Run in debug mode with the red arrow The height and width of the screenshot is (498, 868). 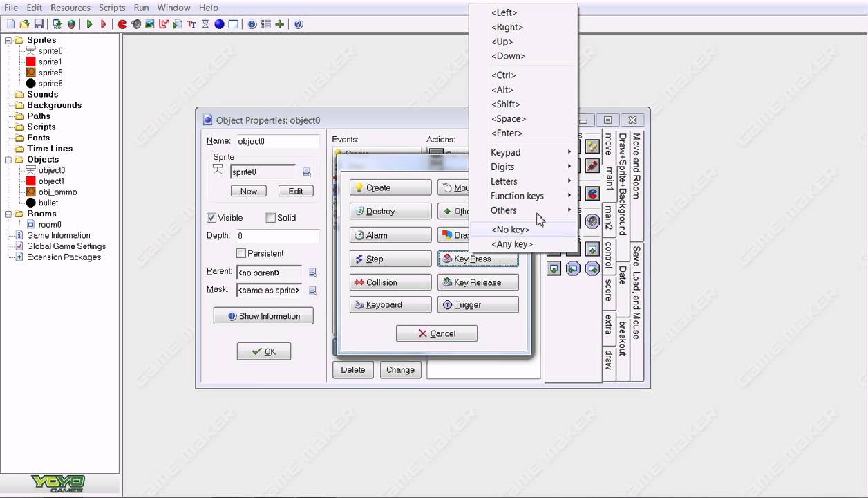click(x=104, y=24)
